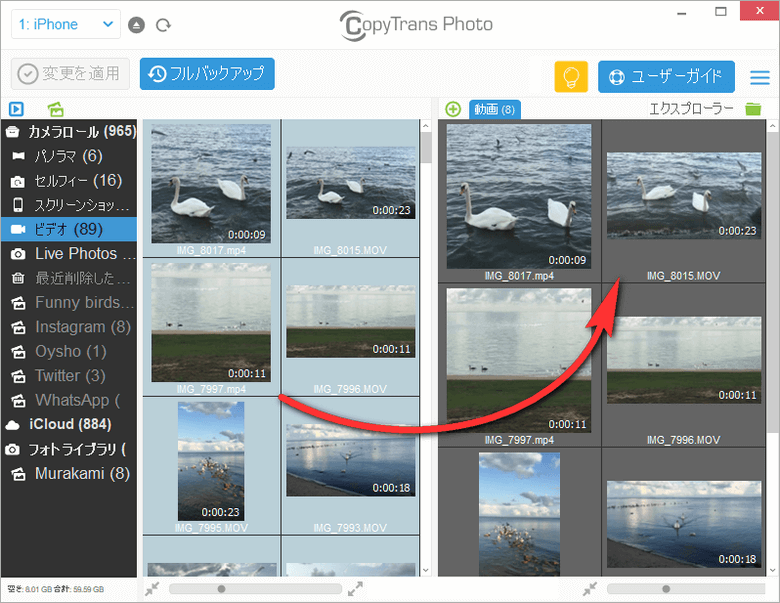This screenshot has height=603, width=780.
Task: Select パノラマ (6) album
Action: [69, 156]
